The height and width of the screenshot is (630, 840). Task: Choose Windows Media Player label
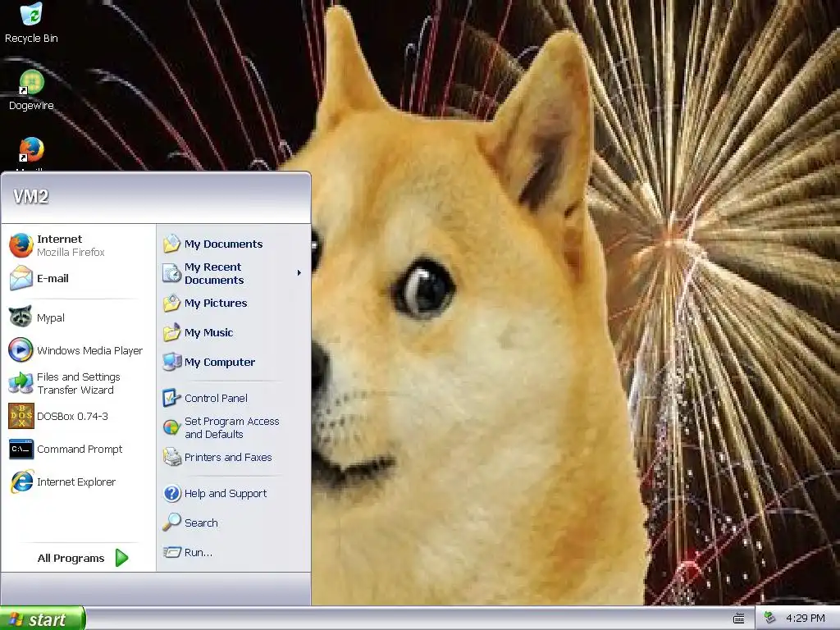(89, 350)
